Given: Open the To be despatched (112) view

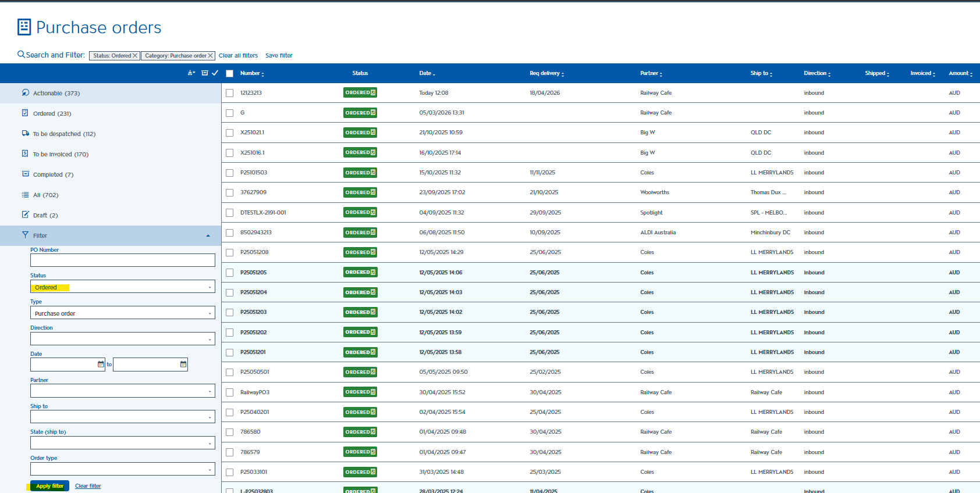Looking at the screenshot, I should click(64, 134).
